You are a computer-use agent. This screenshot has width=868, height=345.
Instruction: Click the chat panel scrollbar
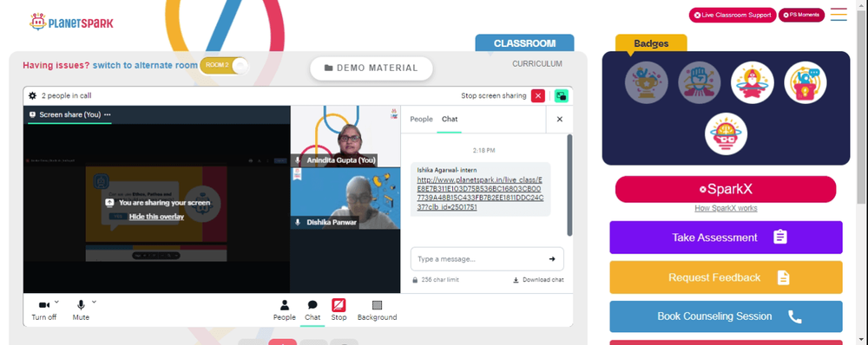tap(569, 185)
